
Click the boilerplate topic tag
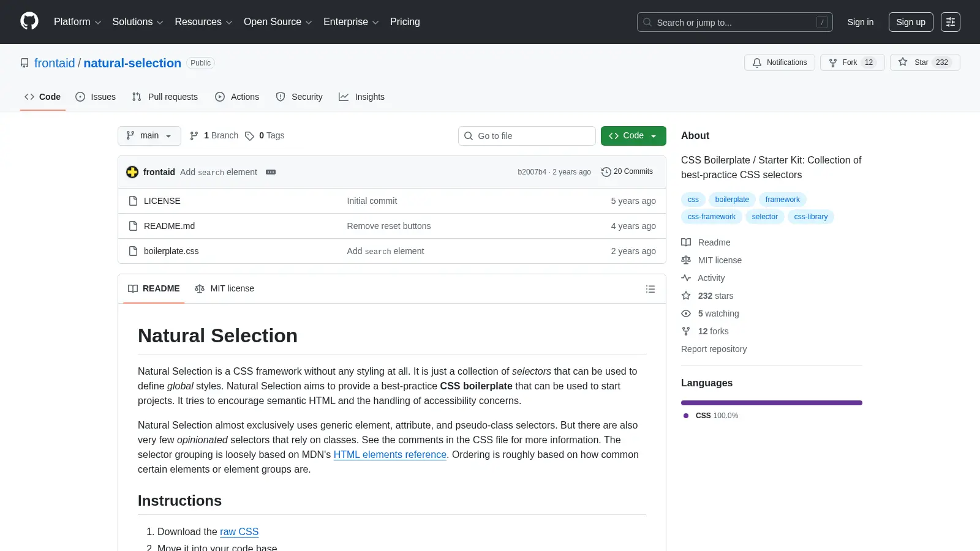tap(732, 200)
